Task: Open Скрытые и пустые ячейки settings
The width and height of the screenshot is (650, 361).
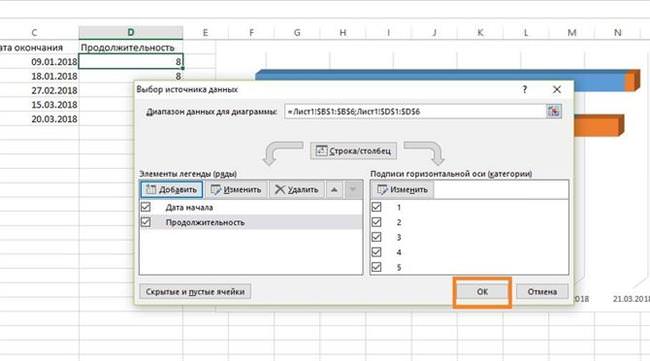Action: click(195, 292)
